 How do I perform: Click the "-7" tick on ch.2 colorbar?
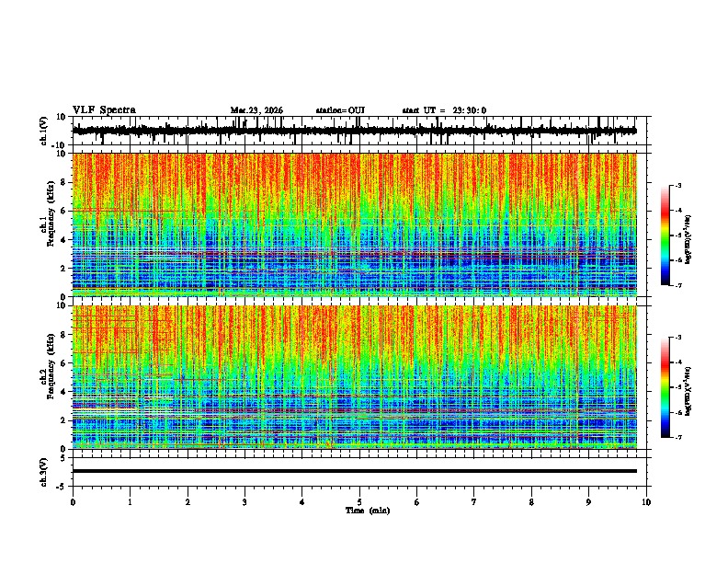tap(677, 437)
